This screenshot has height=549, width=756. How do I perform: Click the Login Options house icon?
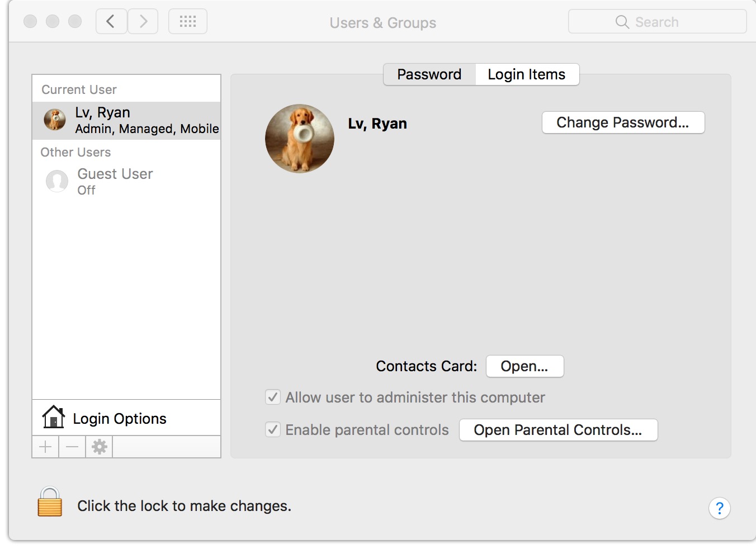(x=53, y=418)
